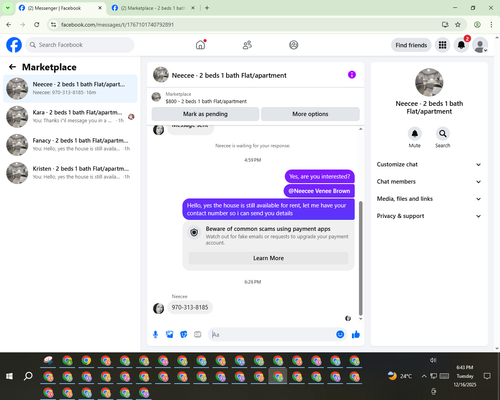The height and width of the screenshot is (400, 500).
Task: Open the Windows notification center icon
Action: tap(487, 376)
